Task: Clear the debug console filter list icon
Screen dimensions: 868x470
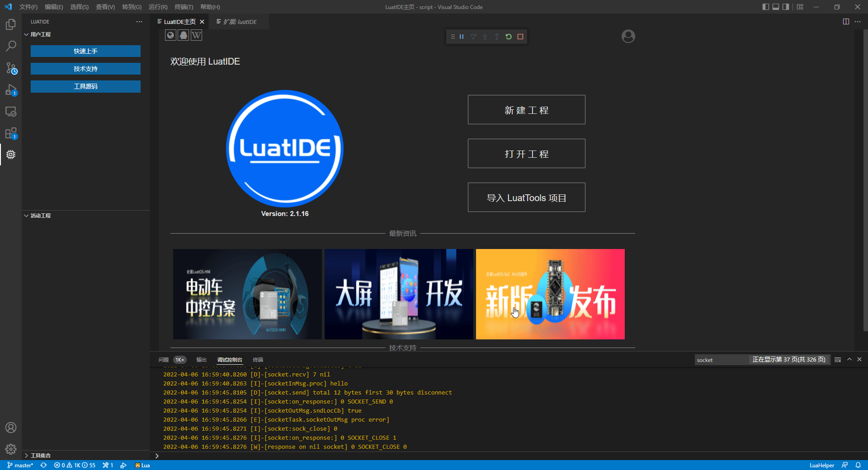Action: 838,360
